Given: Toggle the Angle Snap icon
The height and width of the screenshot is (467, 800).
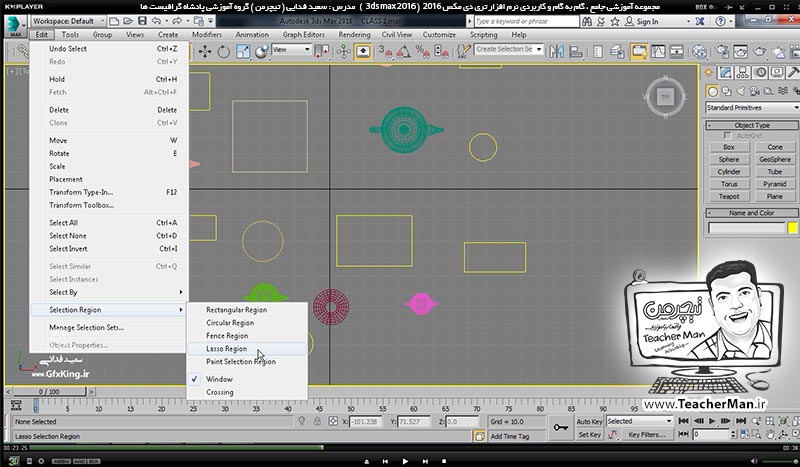Looking at the screenshot, I should click(404, 52).
